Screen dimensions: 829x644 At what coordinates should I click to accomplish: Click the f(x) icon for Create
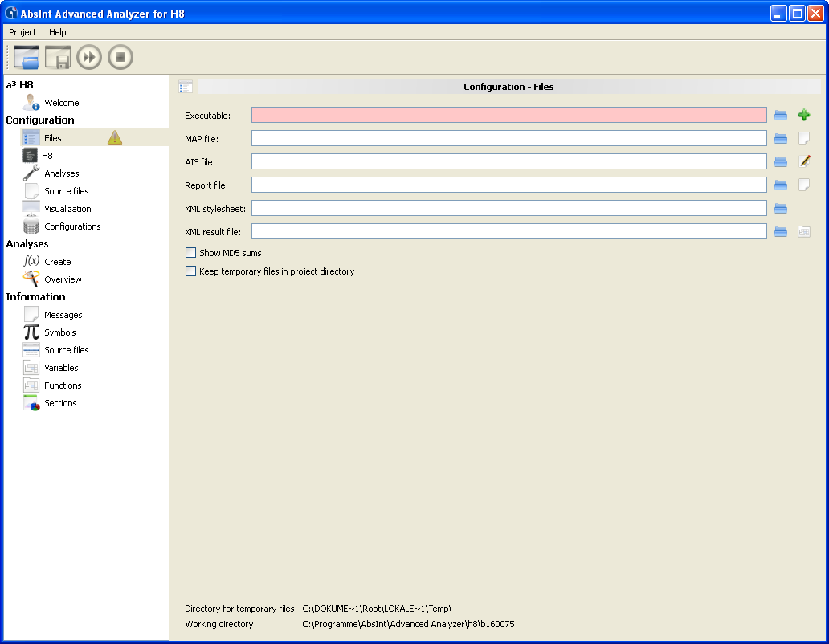coord(31,261)
